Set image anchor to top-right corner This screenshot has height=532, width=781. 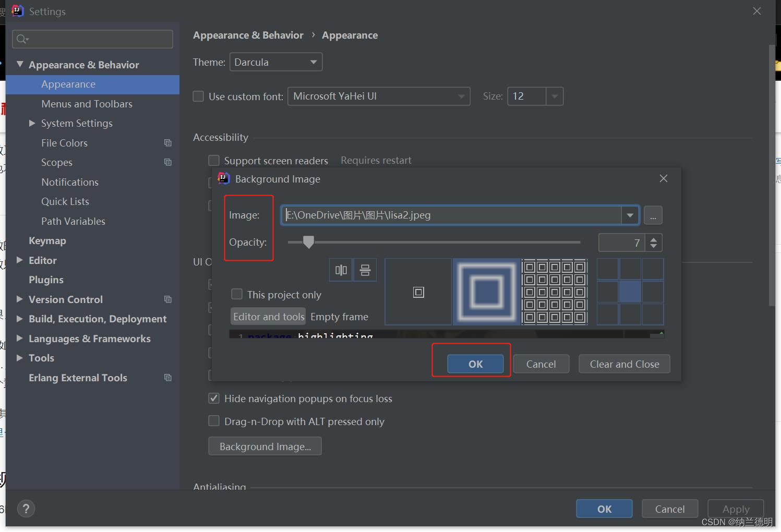coord(653,269)
